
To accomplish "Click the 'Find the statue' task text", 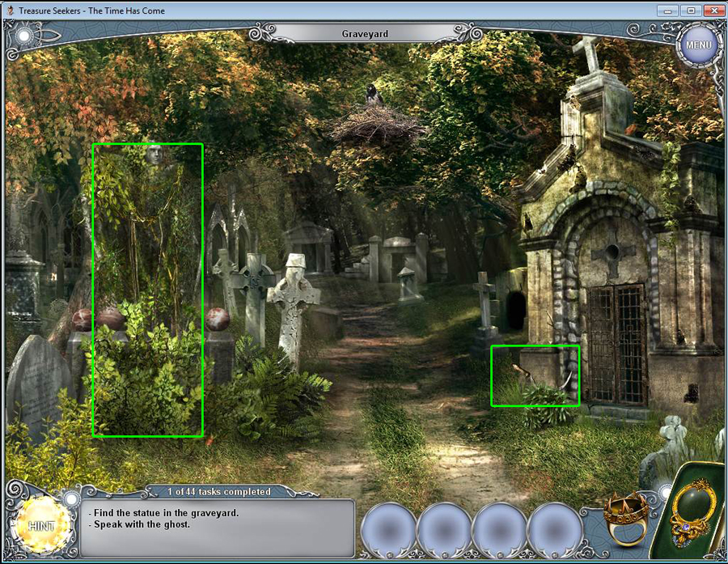I will pyautogui.click(x=166, y=512).
